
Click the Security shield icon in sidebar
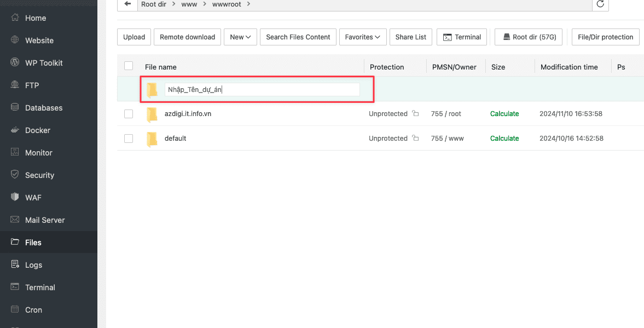(15, 175)
